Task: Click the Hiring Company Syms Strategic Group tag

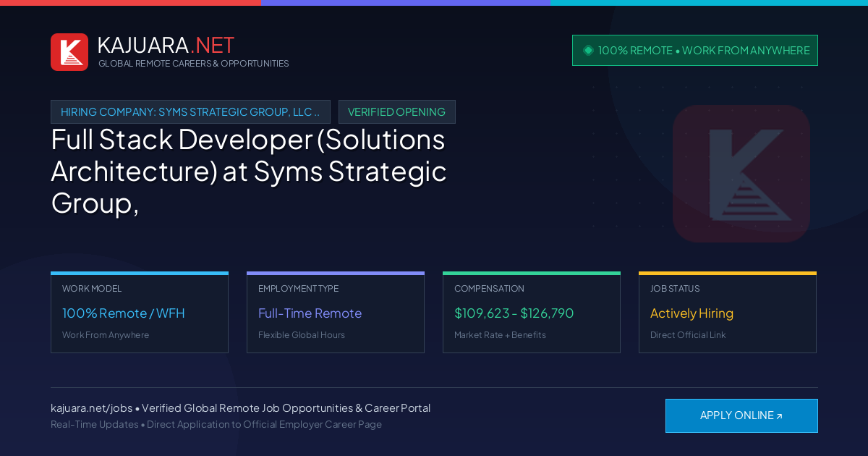Action: point(190,111)
